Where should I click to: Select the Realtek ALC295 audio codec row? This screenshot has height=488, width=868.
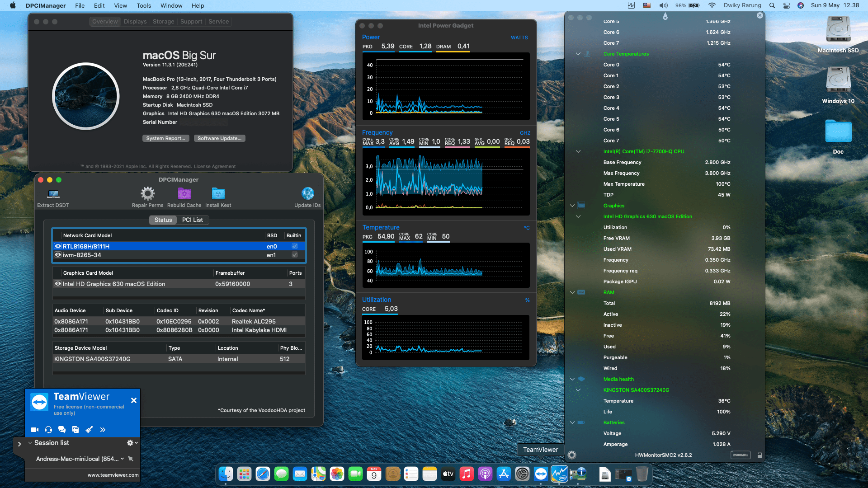(179, 321)
